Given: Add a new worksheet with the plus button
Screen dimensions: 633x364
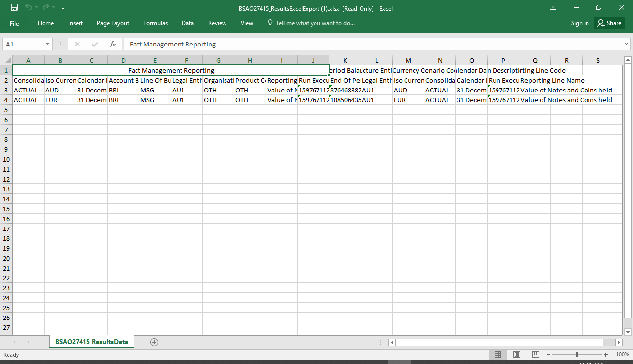Looking at the screenshot, I should [x=154, y=342].
